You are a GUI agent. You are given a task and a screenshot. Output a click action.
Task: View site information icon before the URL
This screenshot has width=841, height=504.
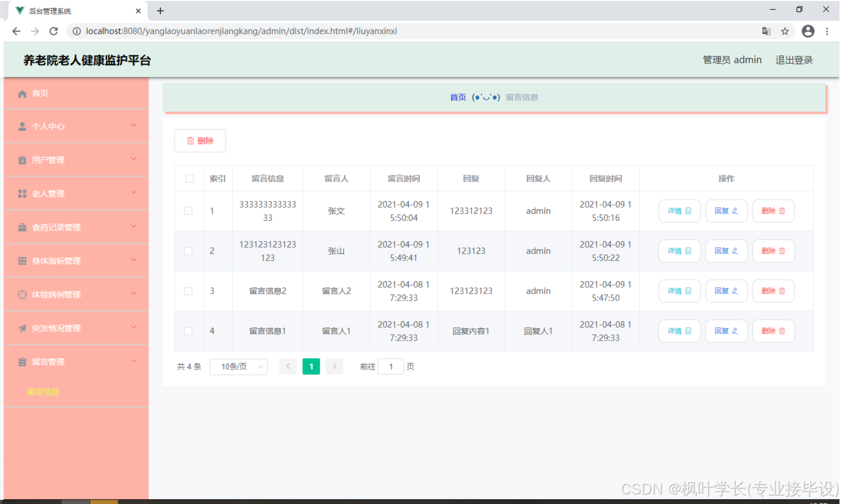tap(76, 31)
